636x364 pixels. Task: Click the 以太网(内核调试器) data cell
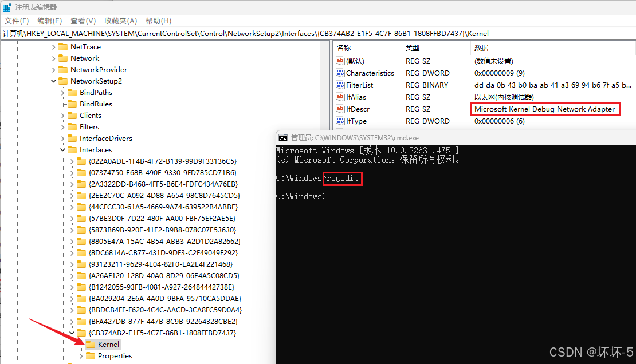click(x=504, y=97)
